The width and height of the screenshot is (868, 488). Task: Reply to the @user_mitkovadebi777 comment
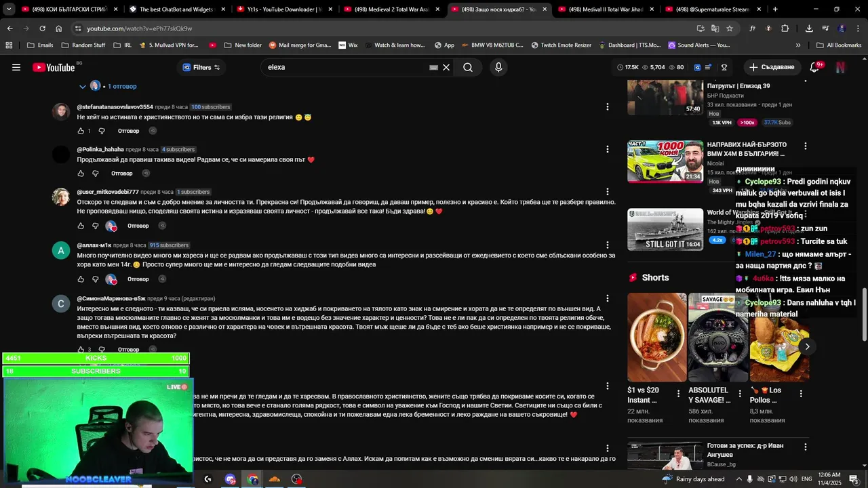click(x=138, y=226)
